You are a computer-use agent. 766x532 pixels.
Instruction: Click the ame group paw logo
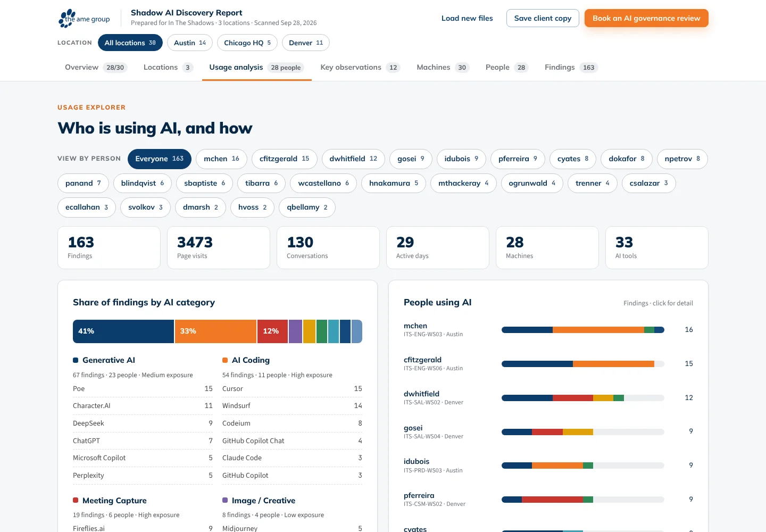pos(84,18)
